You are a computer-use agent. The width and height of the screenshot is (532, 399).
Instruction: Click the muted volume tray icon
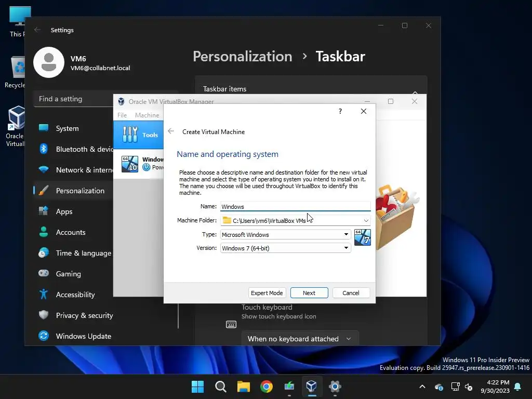(x=469, y=387)
